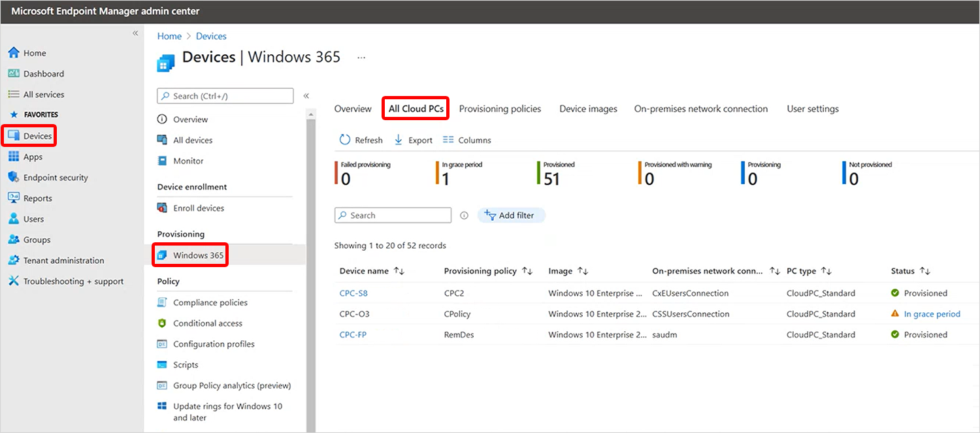Click the Add filter button

[511, 216]
